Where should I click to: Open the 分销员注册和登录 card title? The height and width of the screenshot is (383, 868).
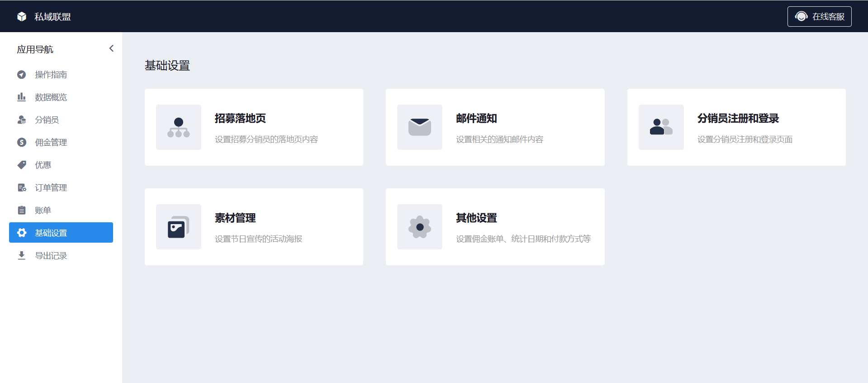(738, 118)
